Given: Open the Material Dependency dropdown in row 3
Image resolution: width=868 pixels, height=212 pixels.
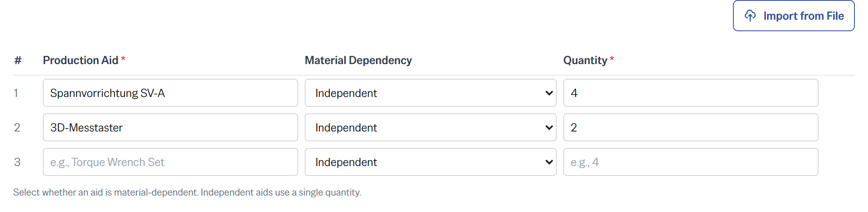Looking at the screenshot, I should point(430,162).
